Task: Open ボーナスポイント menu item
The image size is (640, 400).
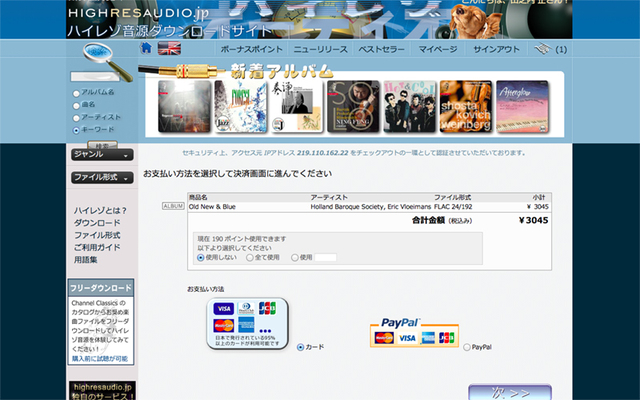Action: 251,49
